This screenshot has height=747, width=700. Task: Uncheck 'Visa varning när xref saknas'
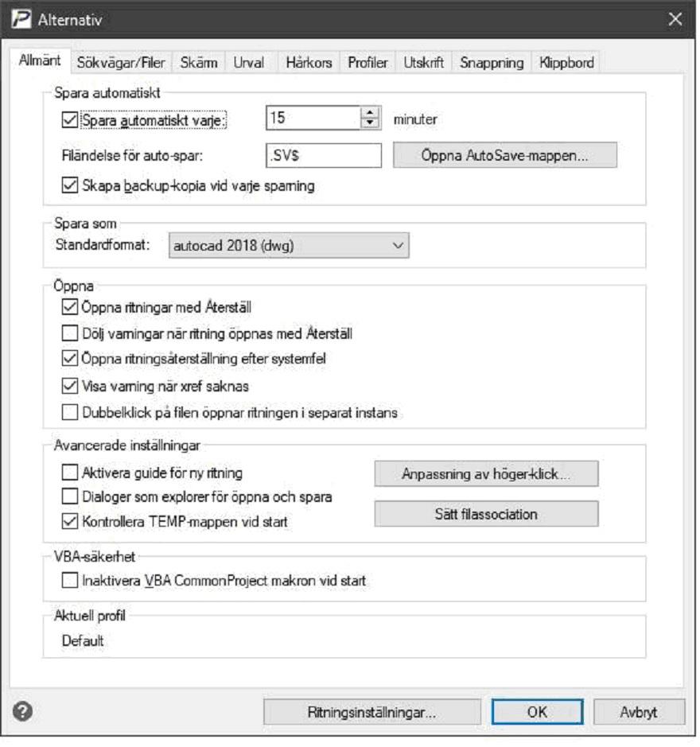pos(70,387)
